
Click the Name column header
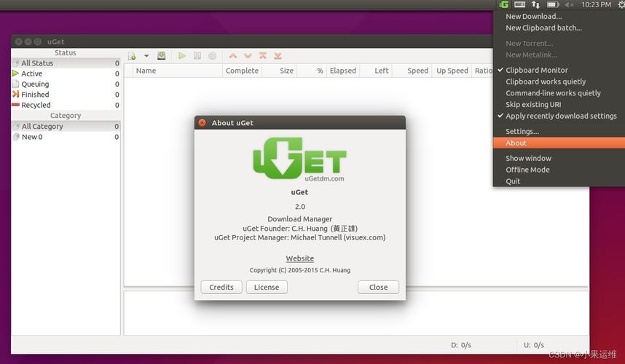[178, 71]
